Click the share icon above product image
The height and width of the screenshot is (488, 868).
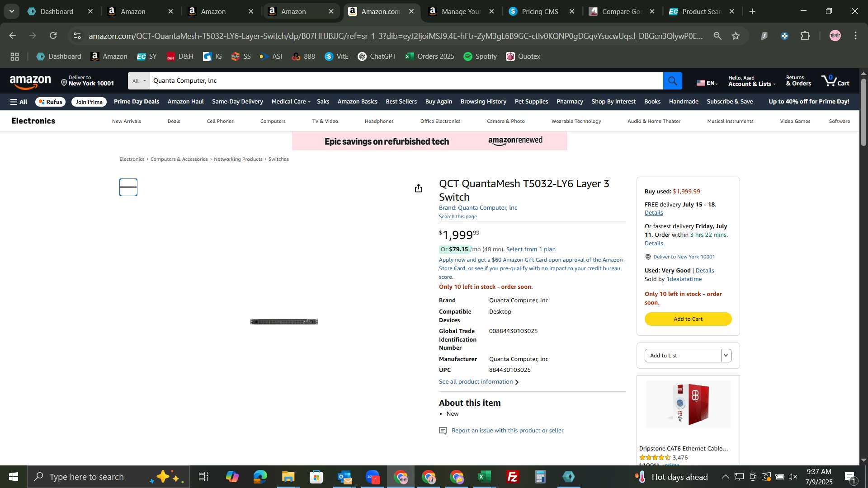[x=418, y=188]
